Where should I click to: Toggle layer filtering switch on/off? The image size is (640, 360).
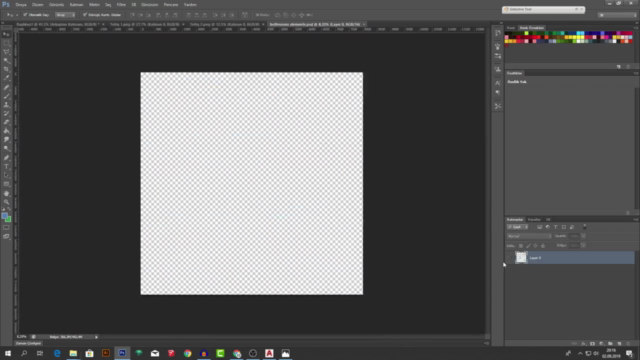(x=584, y=227)
